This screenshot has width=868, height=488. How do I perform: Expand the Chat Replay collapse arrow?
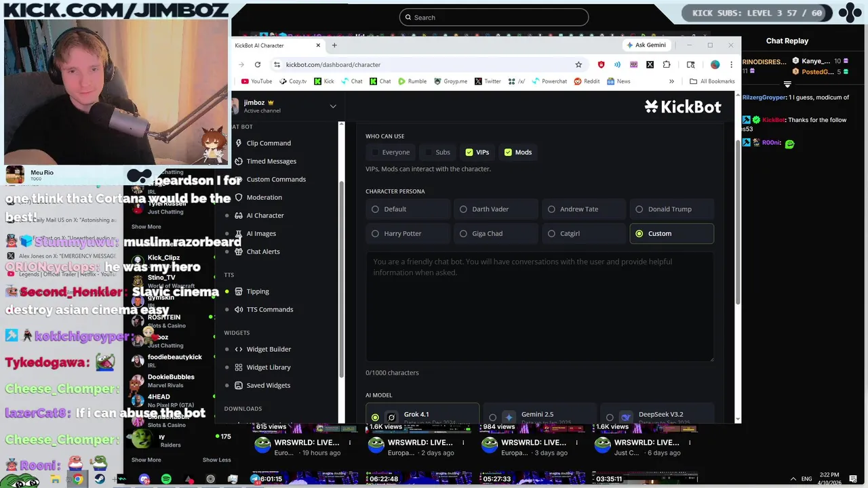click(x=787, y=85)
